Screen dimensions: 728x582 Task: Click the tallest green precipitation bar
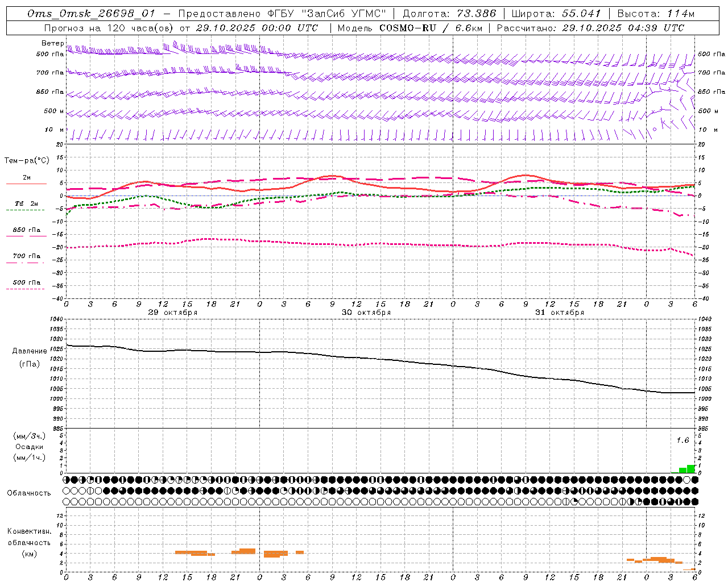[x=691, y=469]
